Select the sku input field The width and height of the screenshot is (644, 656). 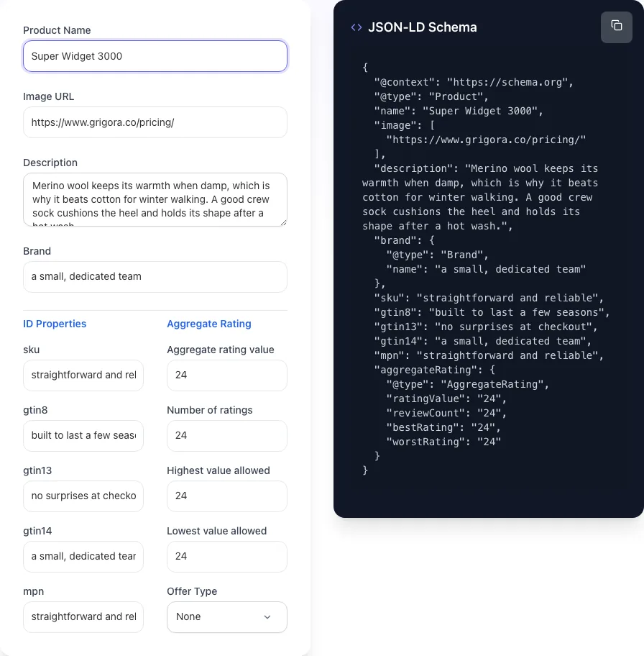click(x=83, y=375)
